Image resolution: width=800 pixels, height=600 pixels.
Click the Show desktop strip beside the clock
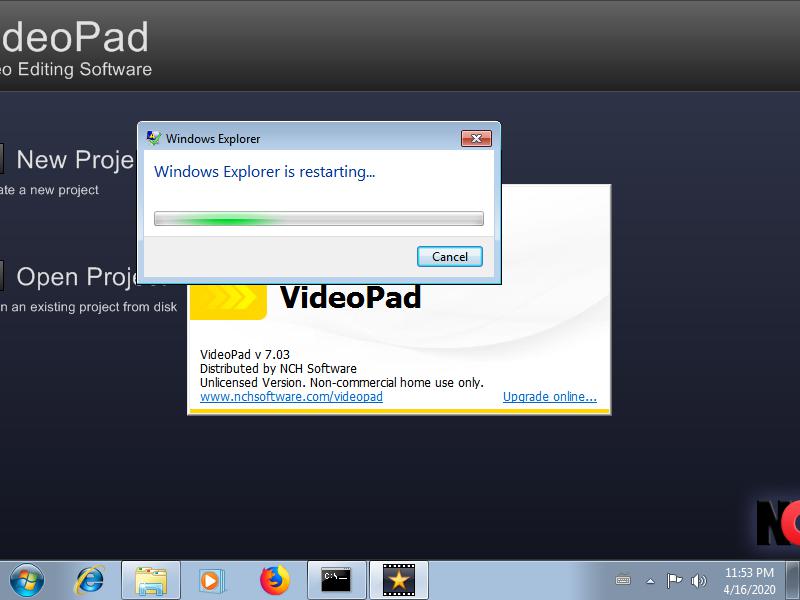[x=792, y=580]
